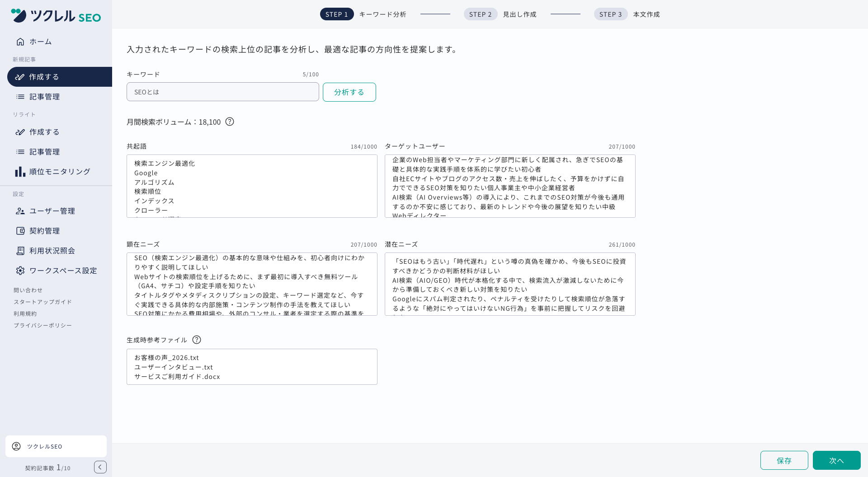Open 契約管理 settings

60,231
